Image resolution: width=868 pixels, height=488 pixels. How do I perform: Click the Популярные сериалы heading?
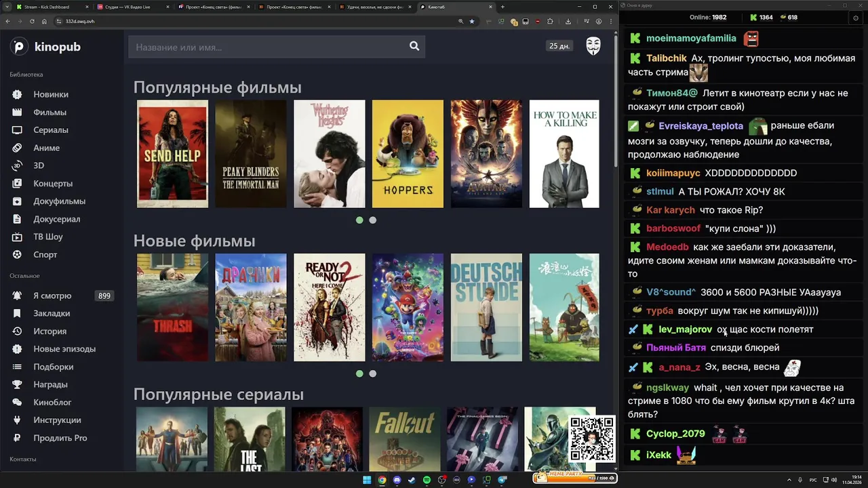tap(218, 394)
